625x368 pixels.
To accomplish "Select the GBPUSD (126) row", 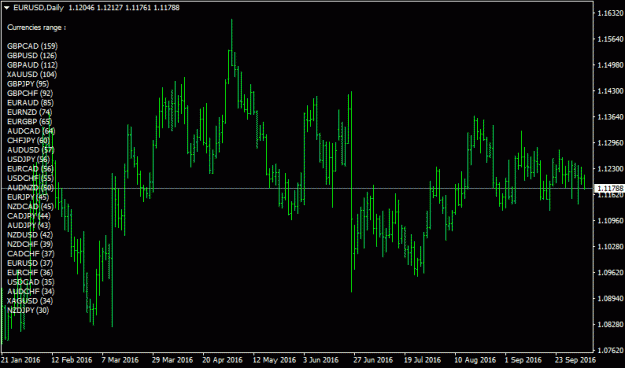I will click(32, 56).
